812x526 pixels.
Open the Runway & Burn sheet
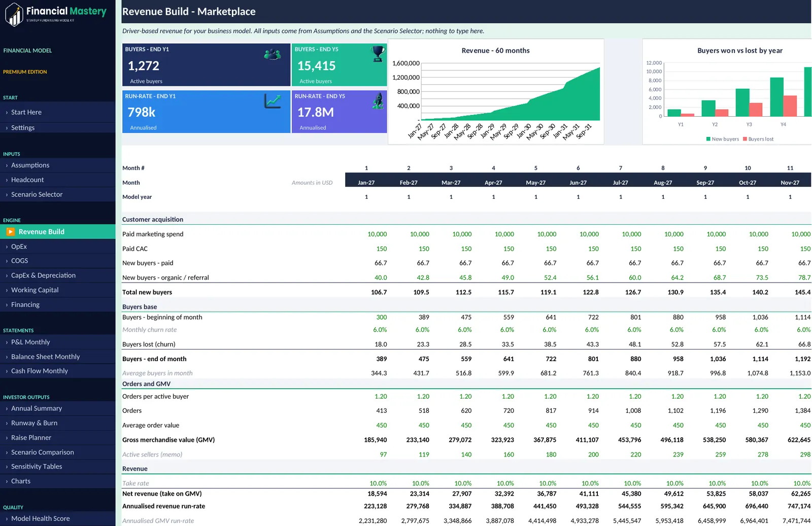[58, 423]
